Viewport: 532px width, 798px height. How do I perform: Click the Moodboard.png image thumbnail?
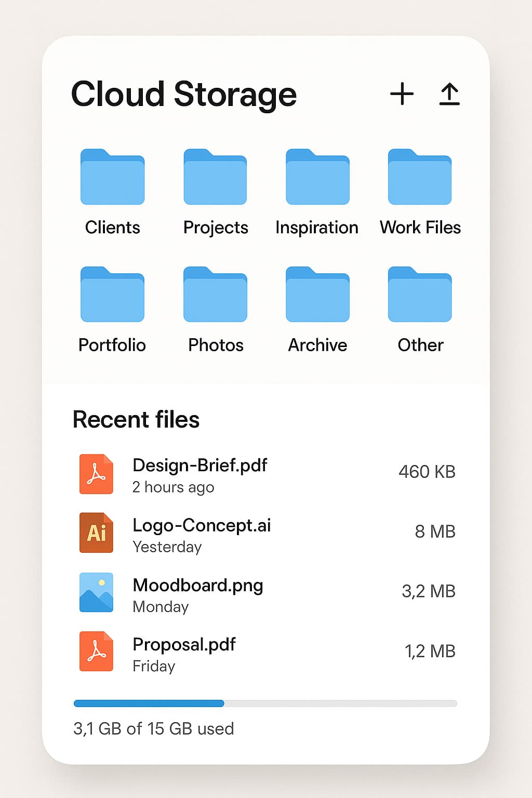pos(96,592)
